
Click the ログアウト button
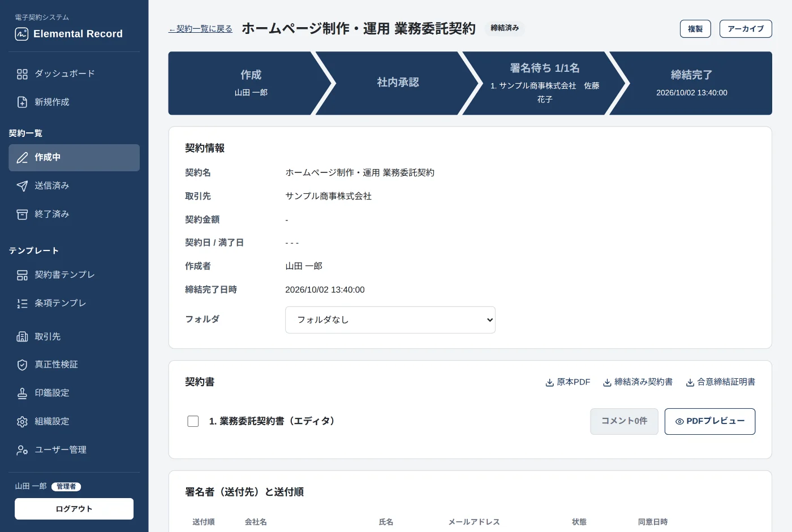[x=74, y=509]
